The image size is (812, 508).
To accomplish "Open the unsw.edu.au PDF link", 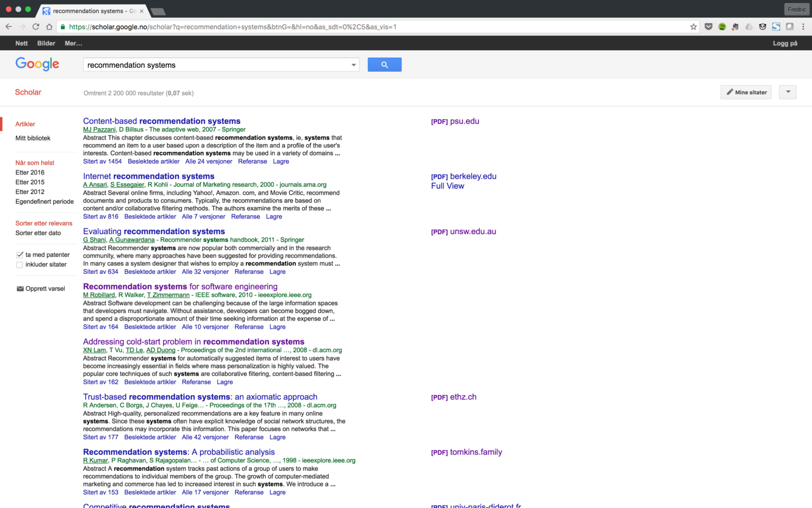I will (x=464, y=231).
